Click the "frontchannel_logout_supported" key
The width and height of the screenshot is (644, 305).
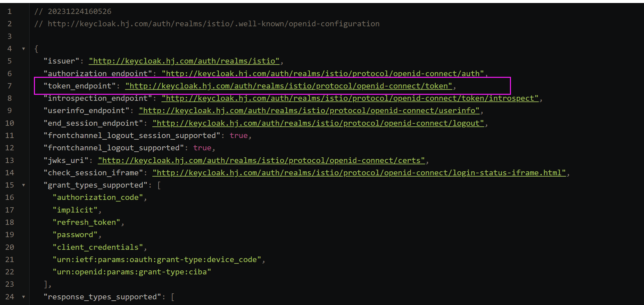pos(114,148)
